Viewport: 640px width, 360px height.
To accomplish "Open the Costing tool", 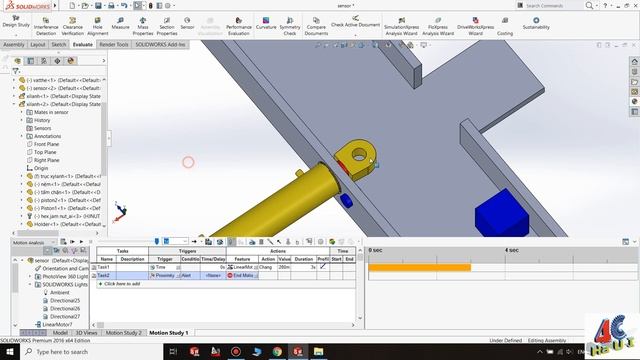I will point(505,26).
